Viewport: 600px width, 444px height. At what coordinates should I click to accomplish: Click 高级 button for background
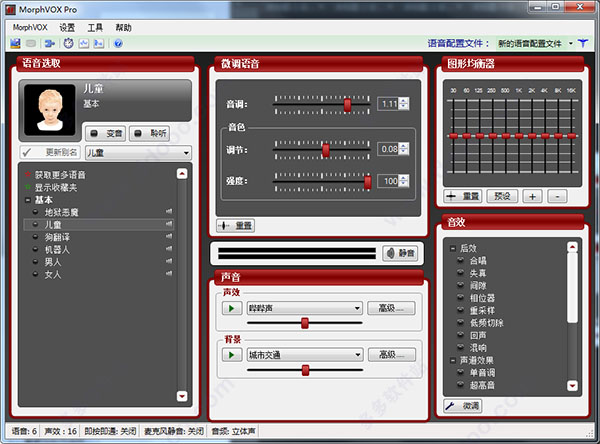[392, 355]
